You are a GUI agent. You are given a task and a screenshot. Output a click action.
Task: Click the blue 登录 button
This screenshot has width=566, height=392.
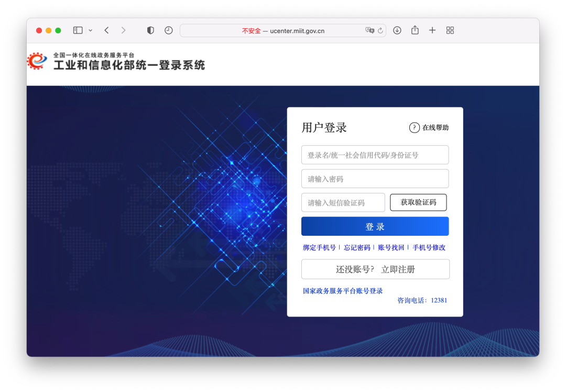pos(375,226)
